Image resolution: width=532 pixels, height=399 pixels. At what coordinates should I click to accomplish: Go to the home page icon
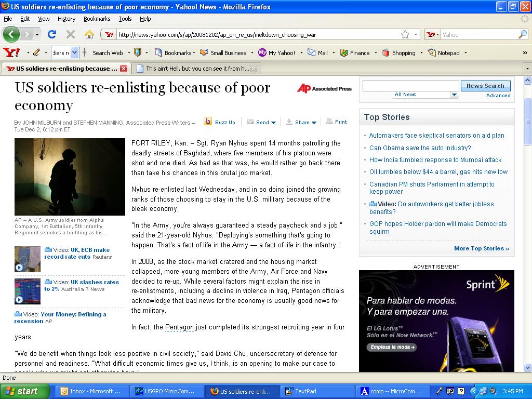pos(89,34)
